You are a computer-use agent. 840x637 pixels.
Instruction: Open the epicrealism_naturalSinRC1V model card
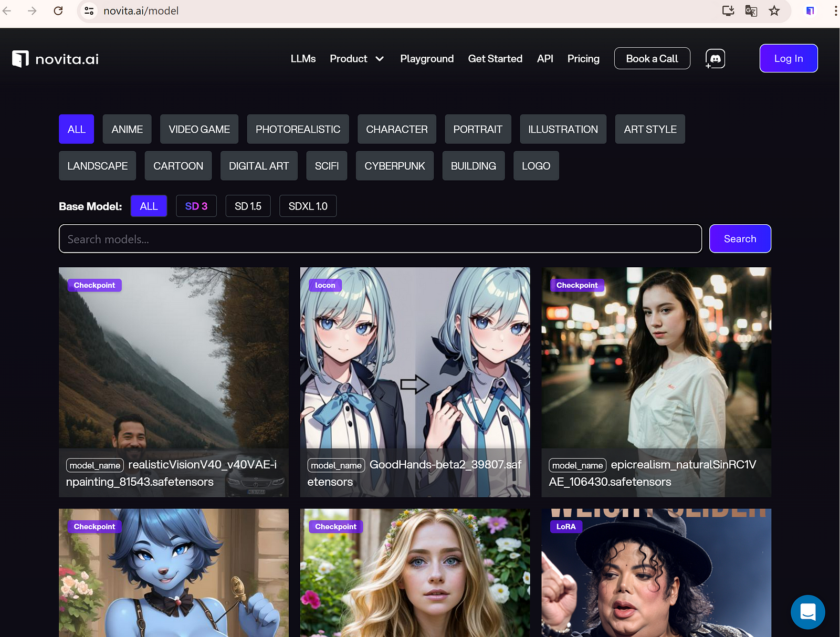(656, 382)
